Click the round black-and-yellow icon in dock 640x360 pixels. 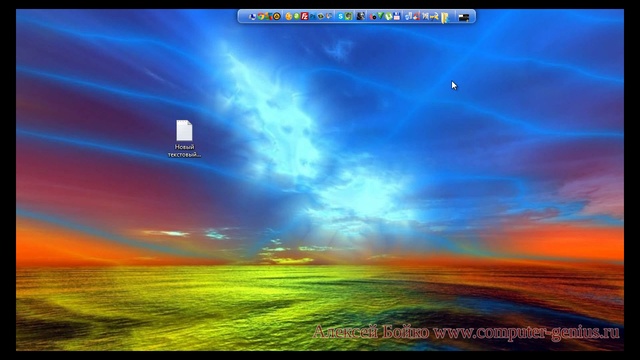[277, 16]
